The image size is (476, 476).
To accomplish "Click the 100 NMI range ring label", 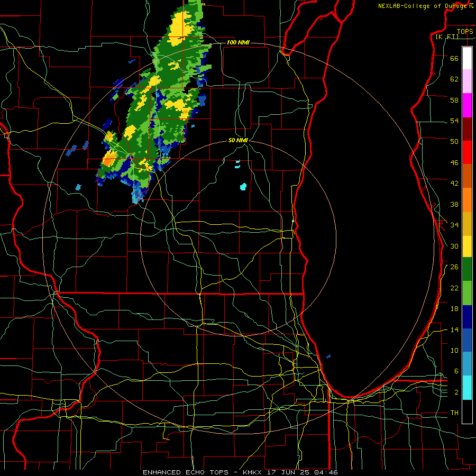I will (x=238, y=42).
